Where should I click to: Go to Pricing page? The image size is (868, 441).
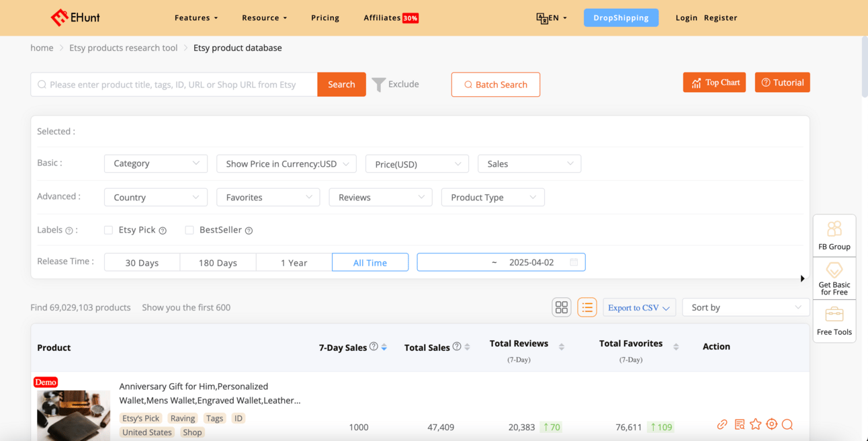(x=325, y=18)
